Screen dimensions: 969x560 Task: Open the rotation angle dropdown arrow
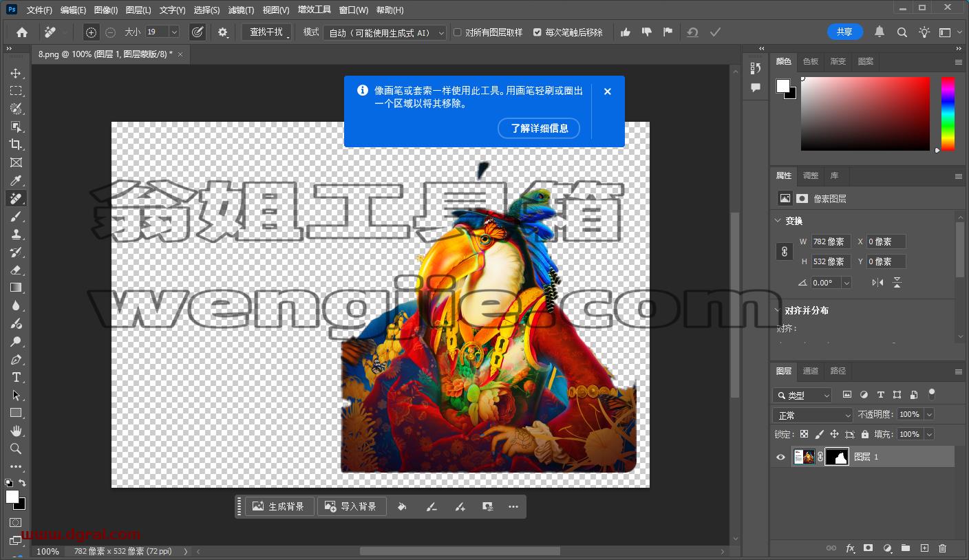(846, 283)
